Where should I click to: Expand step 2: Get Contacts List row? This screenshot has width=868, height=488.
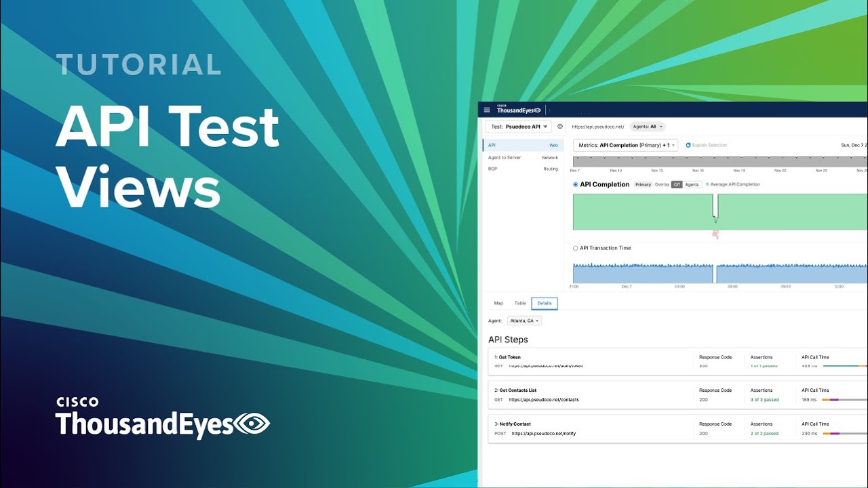[x=677, y=394]
